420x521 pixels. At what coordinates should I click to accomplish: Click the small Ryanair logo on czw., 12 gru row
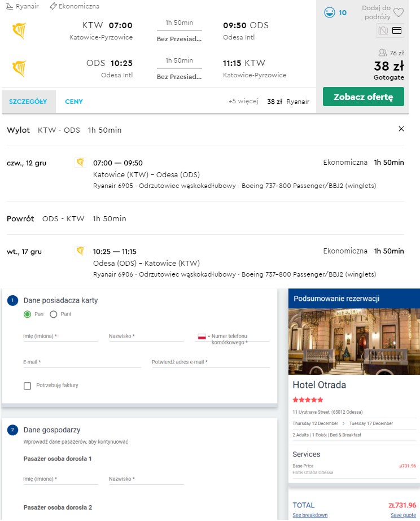[x=80, y=162]
